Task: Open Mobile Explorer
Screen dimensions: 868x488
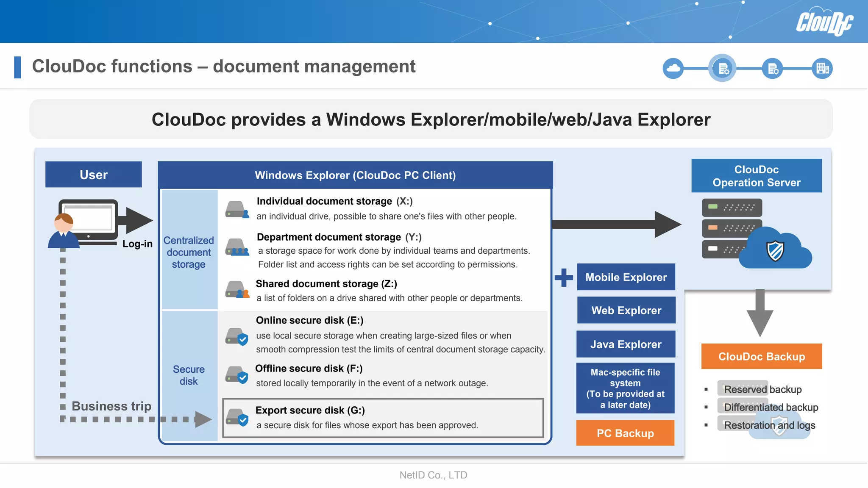Action: (626, 277)
